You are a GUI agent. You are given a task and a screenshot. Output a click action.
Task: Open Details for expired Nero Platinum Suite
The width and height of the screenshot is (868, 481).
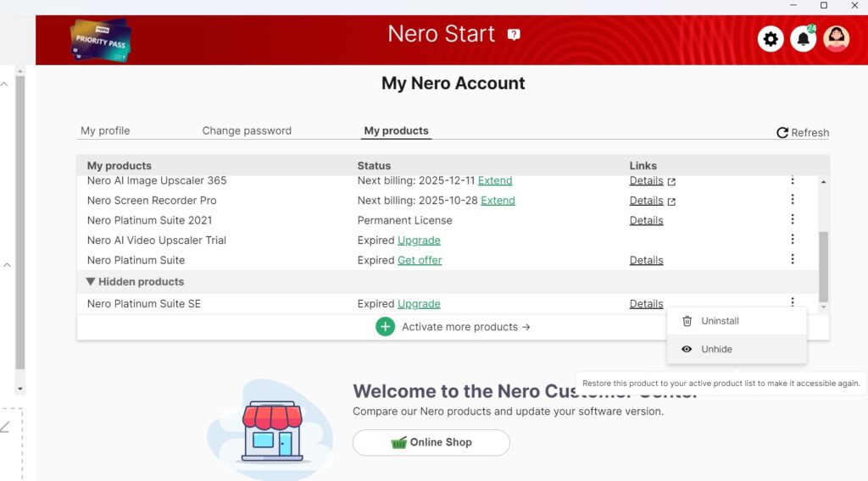pyautogui.click(x=646, y=261)
